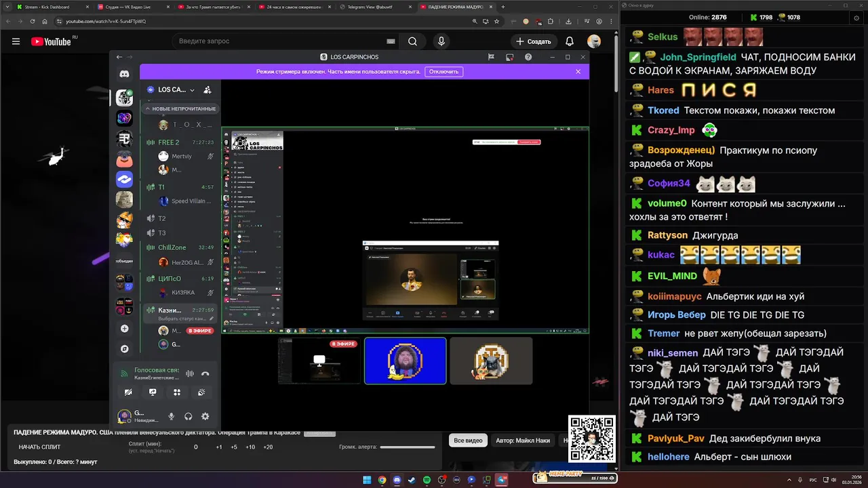
Task: Share screen button in Discord voice panel
Action: (x=153, y=392)
